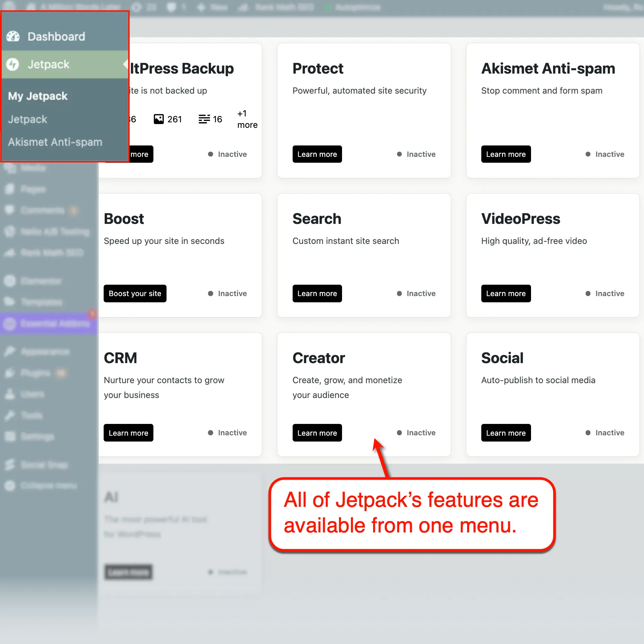
Task: Click Learn more on the Protect card
Action: coord(317,154)
